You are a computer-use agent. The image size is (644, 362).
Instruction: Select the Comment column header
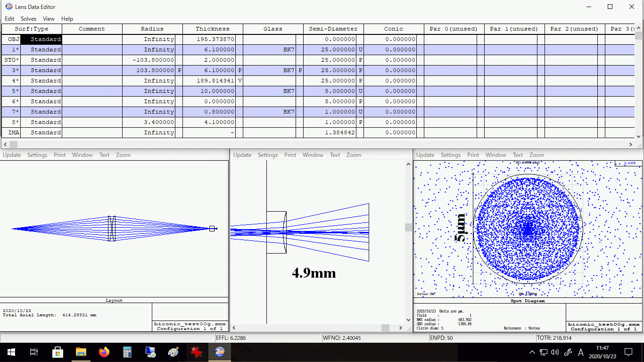point(92,29)
